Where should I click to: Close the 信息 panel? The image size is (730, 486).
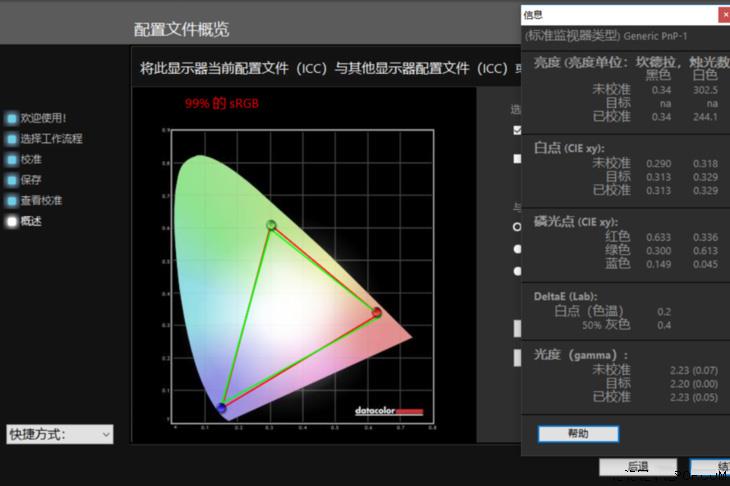(x=723, y=14)
